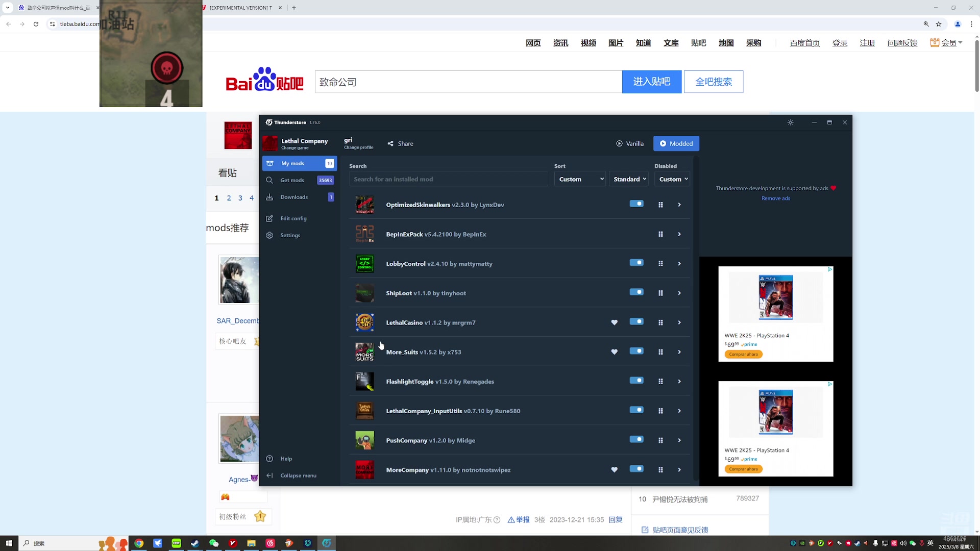The image size is (980, 551).
Task: Launch the game with Modded button
Action: tap(676, 143)
